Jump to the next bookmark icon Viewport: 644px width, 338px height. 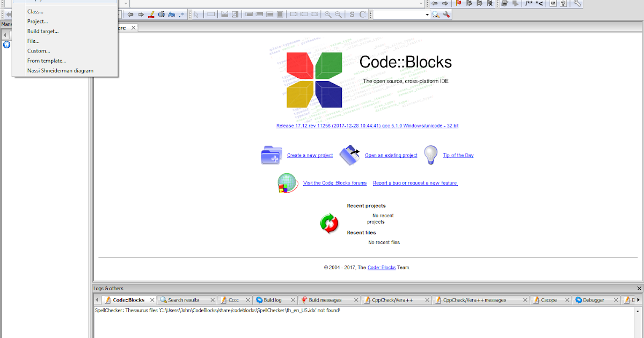point(479,4)
